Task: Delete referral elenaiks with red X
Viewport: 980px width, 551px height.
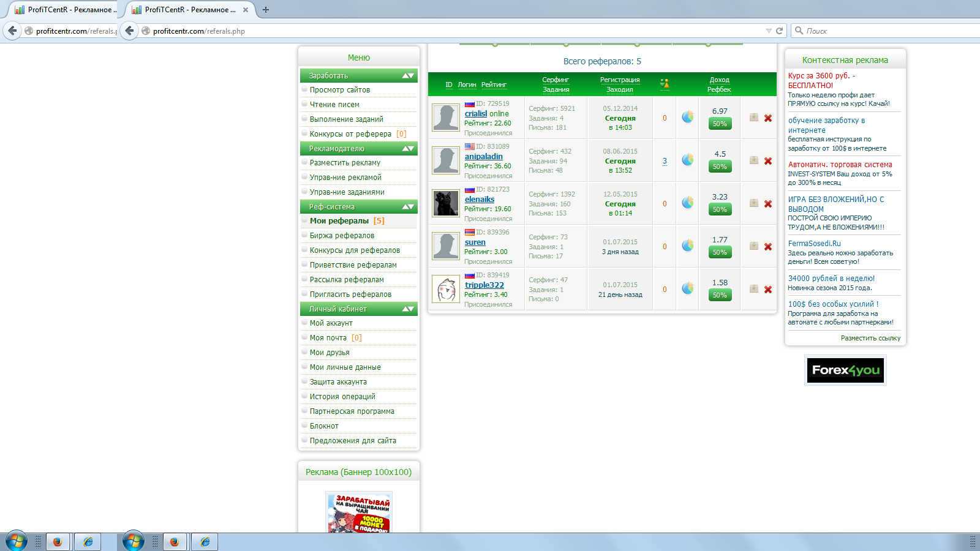Action: pyautogui.click(x=768, y=204)
